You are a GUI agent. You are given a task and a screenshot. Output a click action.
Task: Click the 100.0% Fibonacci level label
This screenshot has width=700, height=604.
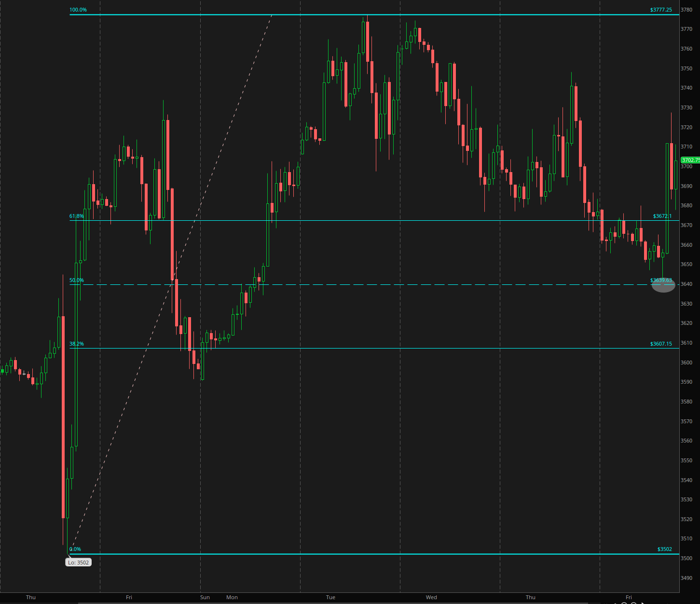(x=78, y=10)
